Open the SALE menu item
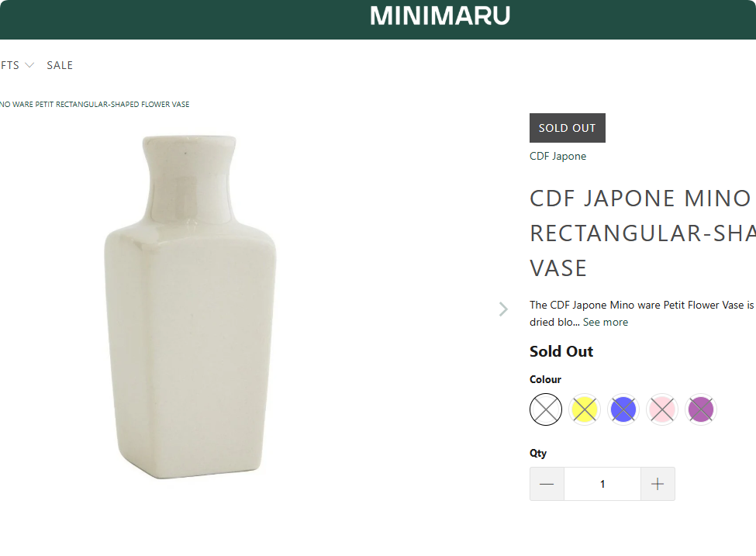756x556 pixels. coord(60,65)
